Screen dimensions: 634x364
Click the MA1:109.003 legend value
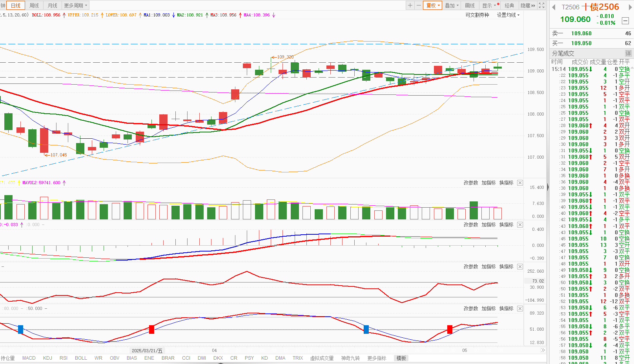click(x=157, y=15)
